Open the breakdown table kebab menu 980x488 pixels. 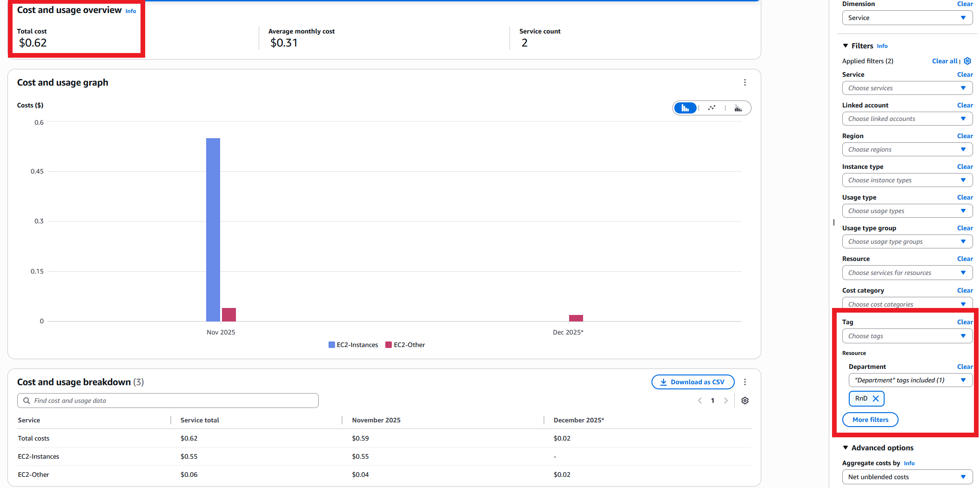pyautogui.click(x=745, y=382)
